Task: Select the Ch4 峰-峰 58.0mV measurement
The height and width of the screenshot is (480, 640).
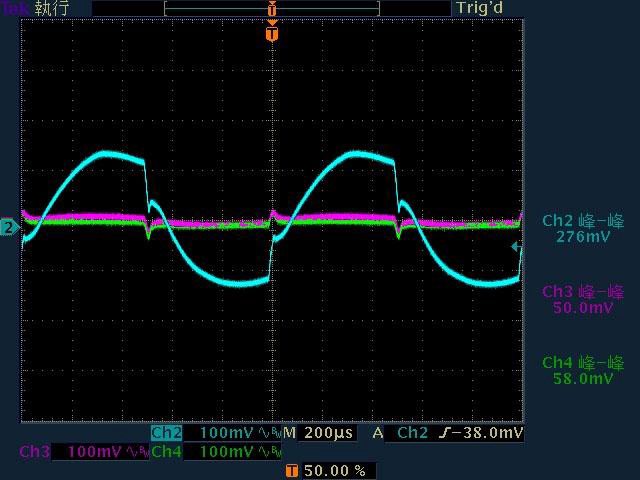Action: click(x=583, y=371)
